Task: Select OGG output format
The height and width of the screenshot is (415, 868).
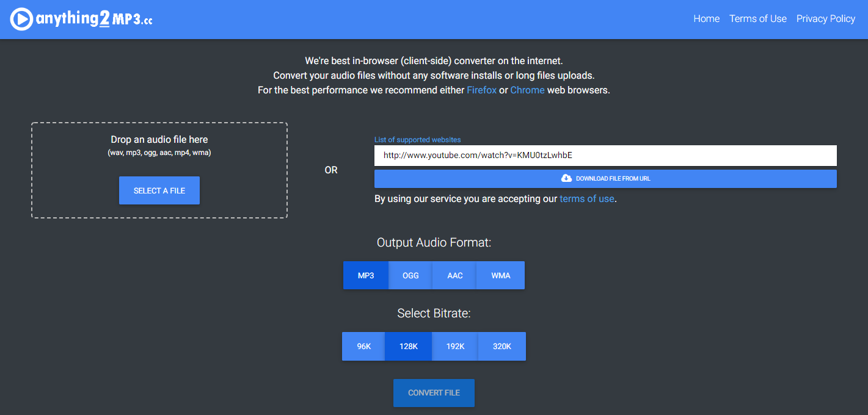Action: (410, 275)
